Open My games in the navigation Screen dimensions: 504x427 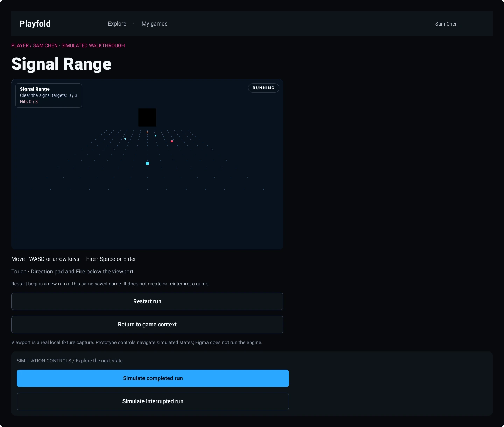pyautogui.click(x=154, y=24)
